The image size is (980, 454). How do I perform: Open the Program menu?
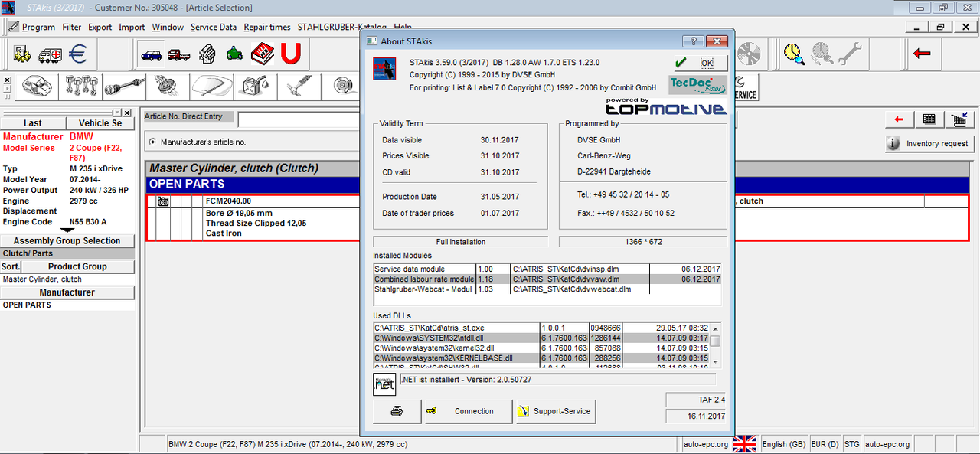point(38,27)
